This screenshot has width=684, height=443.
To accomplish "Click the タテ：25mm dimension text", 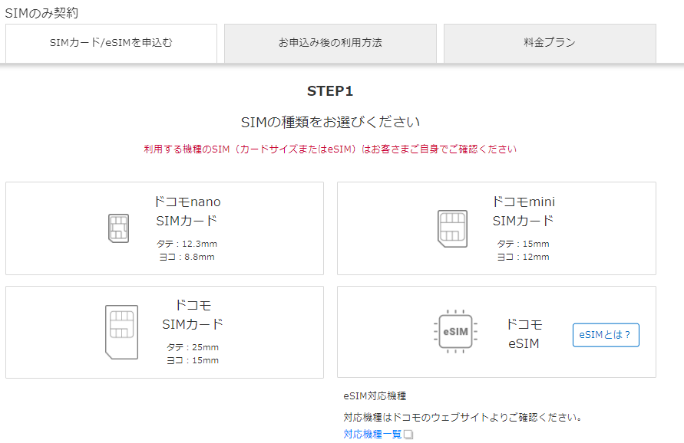I will pyautogui.click(x=192, y=347).
